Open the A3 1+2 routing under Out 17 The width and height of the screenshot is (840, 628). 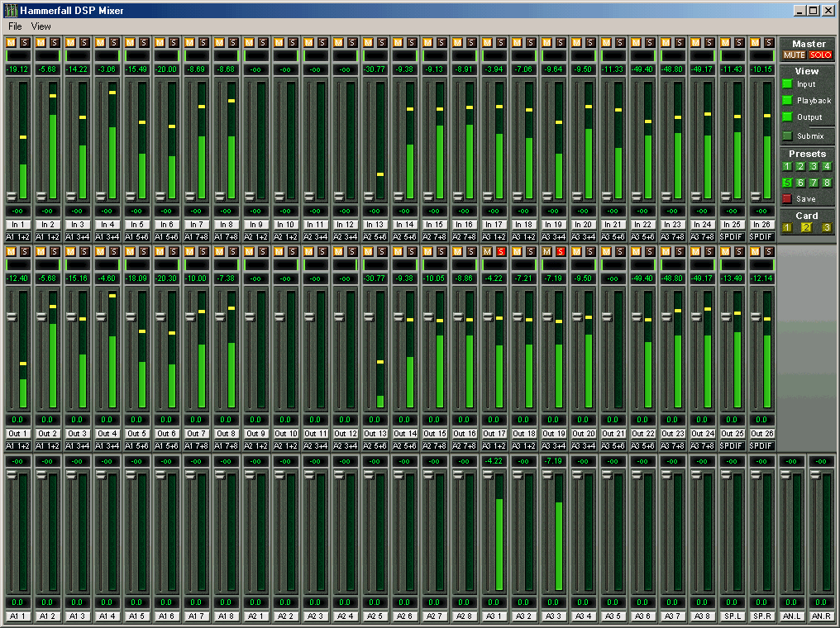494,445
